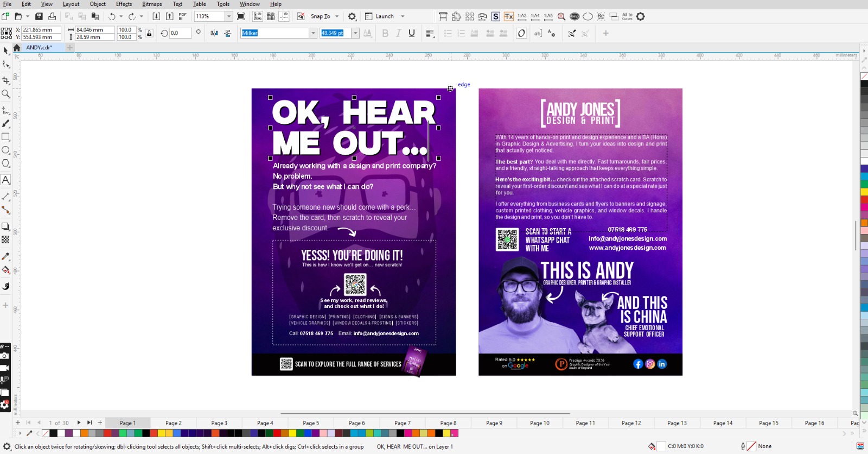Toggle Show Guidelines button
Screen dimensions: 868x454
(x=284, y=16)
